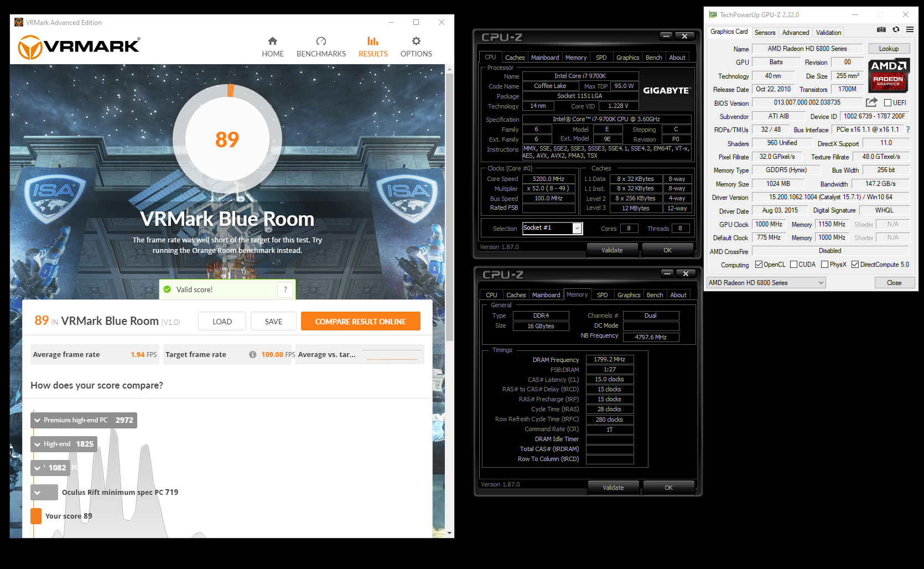Toggle the DirectCompute 5.0 checkbox
This screenshot has width=924, height=569.
click(x=855, y=265)
